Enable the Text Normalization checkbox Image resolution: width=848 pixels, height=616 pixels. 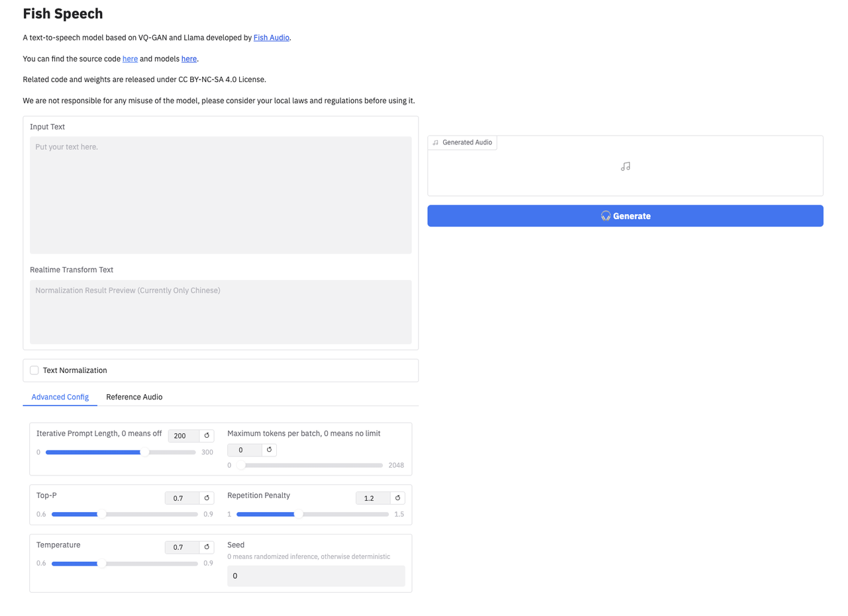pos(34,370)
